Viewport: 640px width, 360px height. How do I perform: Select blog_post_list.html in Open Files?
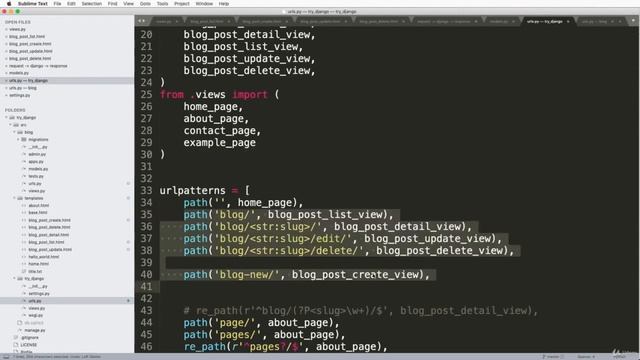(x=27, y=36)
